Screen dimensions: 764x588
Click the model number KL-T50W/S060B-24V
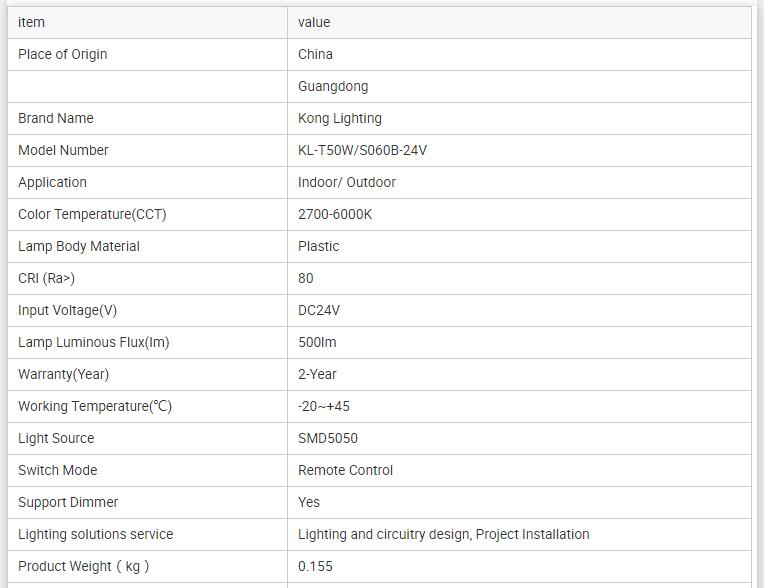click(362, 150)
